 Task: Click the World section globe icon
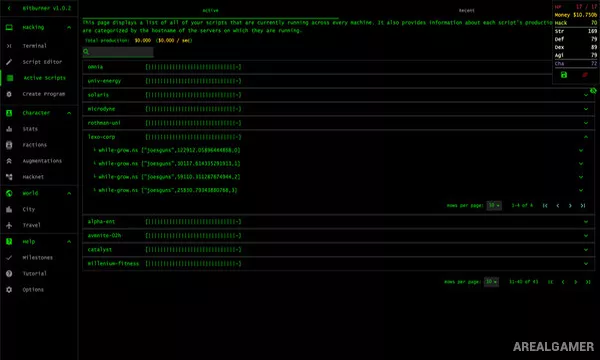point(9,193)
